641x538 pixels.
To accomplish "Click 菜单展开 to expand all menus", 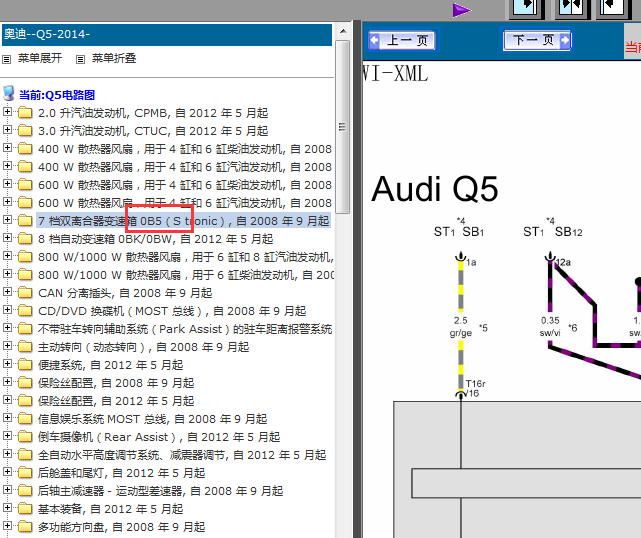I will (40, 58).
